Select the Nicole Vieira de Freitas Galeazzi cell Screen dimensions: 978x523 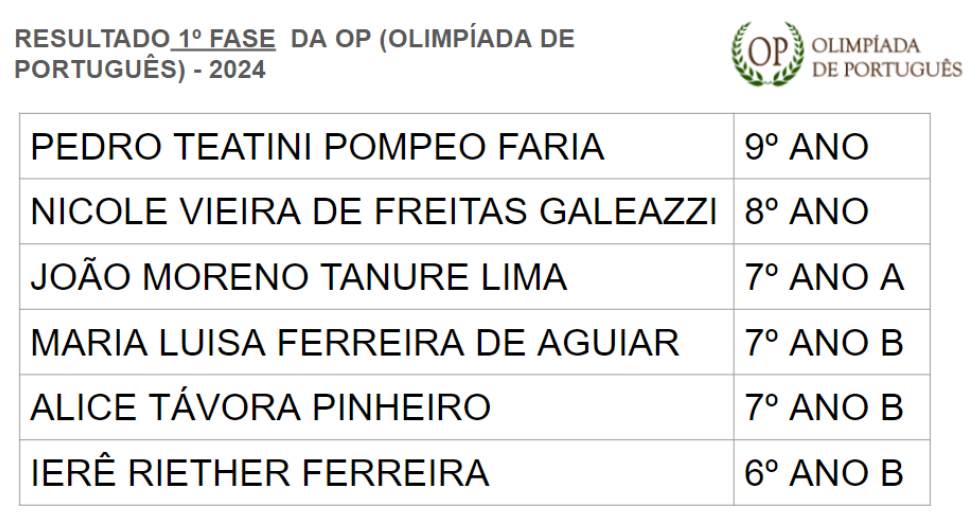pyautogui.click(x=377, y=211)
